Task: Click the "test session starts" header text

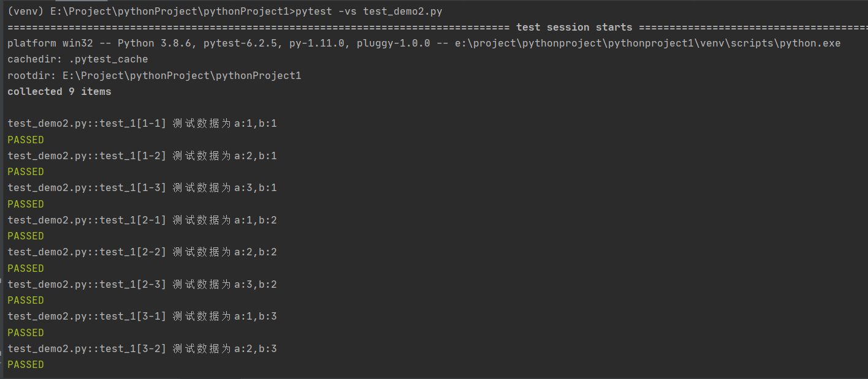Action: tap(574, 27)
